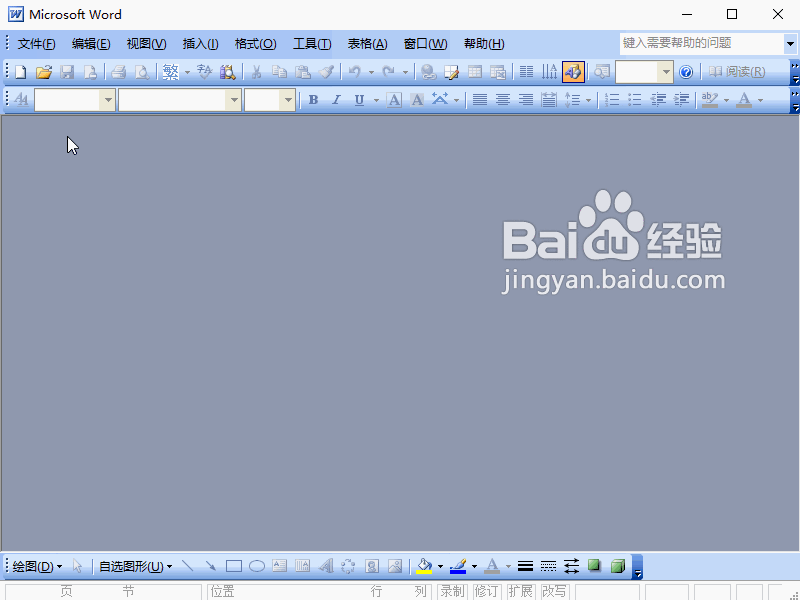Expand the Font name combo box
This screenshot has height=600, width=800.
coord(233,100)
